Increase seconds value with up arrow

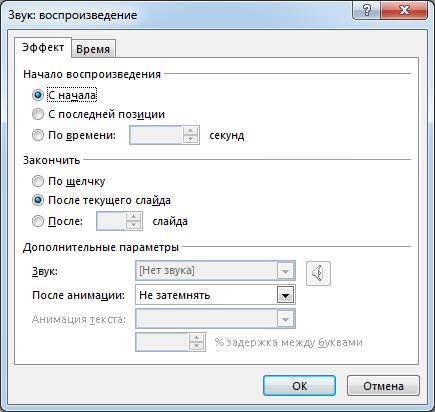(191, 131)
